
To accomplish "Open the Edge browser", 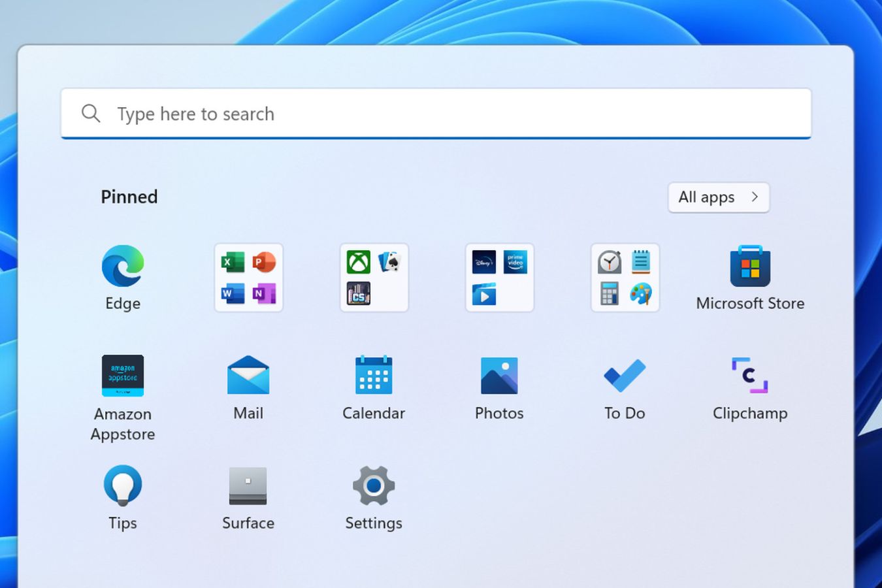I will tap(123, 267).
